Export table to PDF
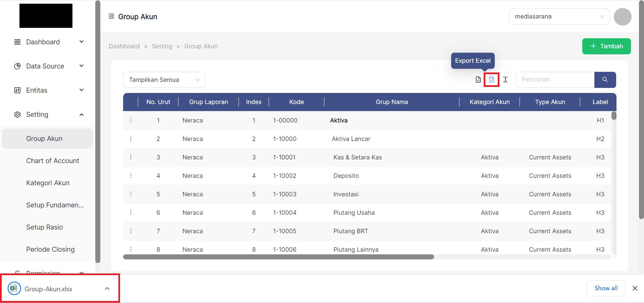This screenshot has height=303, width=644. (x=478, y=80)
